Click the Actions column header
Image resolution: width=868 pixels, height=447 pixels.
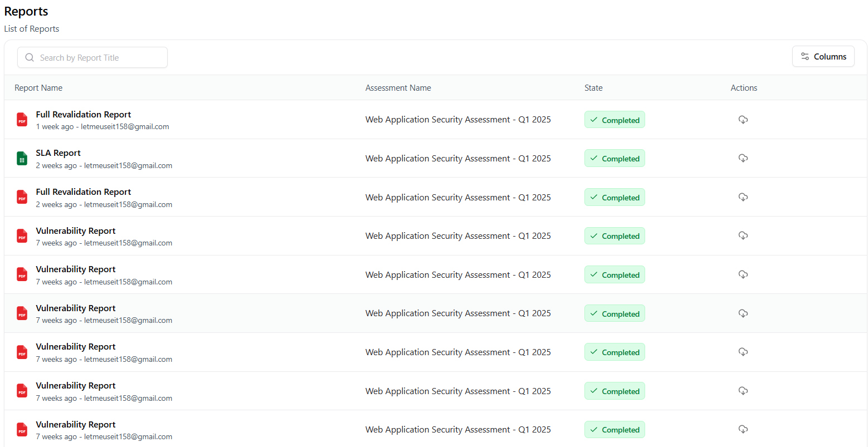click(x=744, y=88)
